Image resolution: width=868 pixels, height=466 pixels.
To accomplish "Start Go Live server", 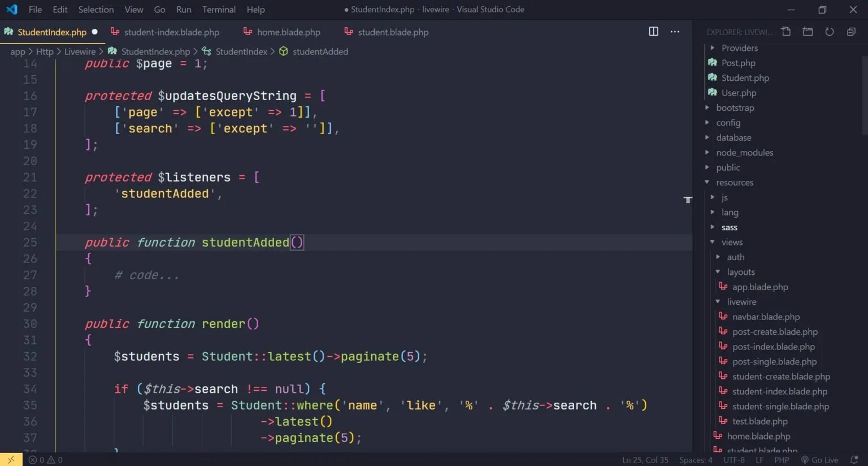I will pos(819,460).
